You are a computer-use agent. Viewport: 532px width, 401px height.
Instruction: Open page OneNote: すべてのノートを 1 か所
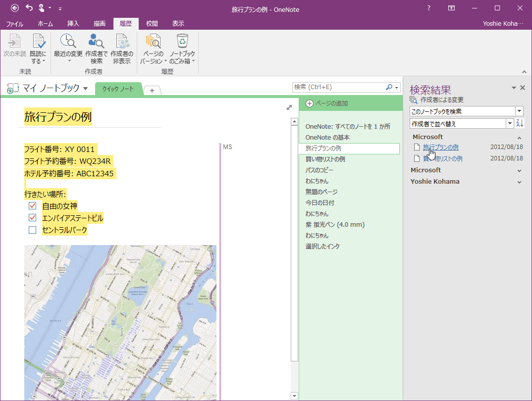tap(348, 126)
